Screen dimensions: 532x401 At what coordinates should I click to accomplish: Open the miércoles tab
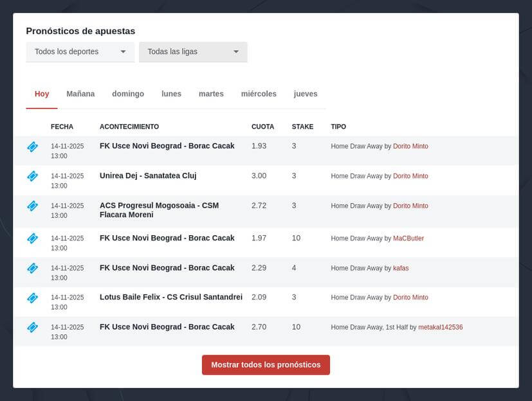coord(259,93)
